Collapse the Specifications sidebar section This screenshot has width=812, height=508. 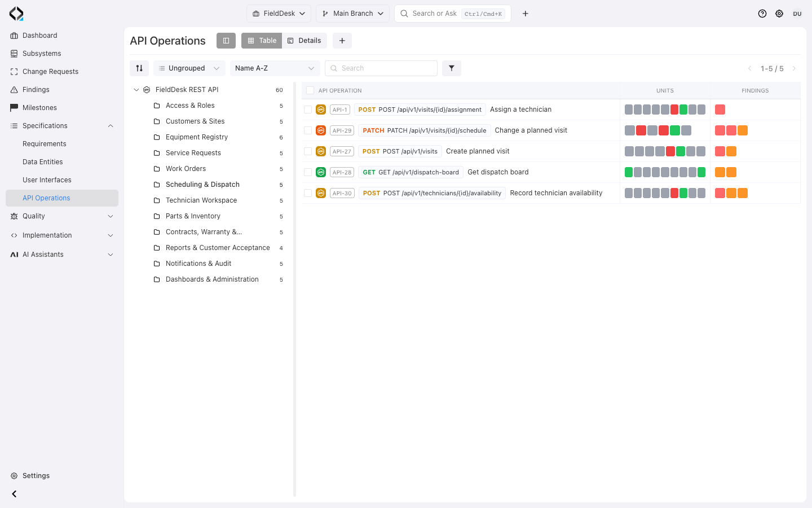[x=111, y=126]
